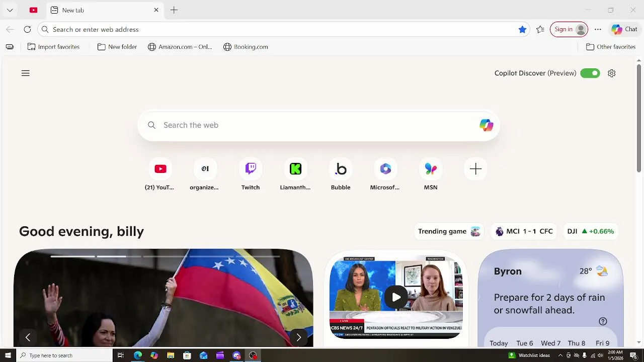Open Byron weather location
644x362 pixels.
pos(508,271)
